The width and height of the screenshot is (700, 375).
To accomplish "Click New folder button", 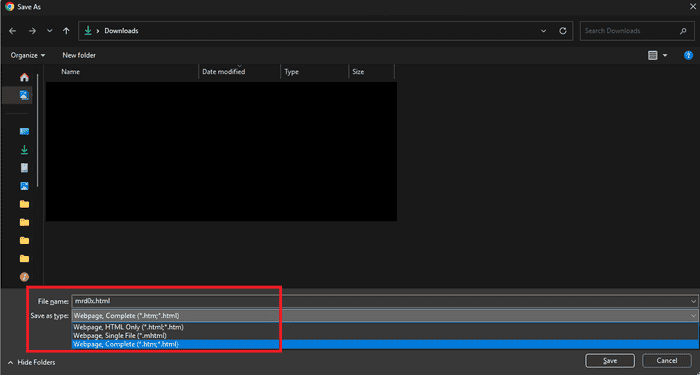I will click(x=79, y=55).
